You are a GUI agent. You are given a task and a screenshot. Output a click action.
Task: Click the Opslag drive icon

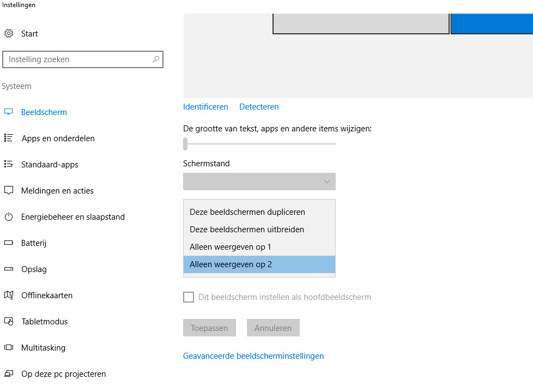point(9,269)
